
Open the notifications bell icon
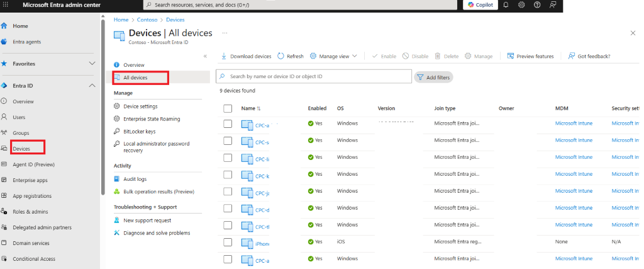point(506,5)
